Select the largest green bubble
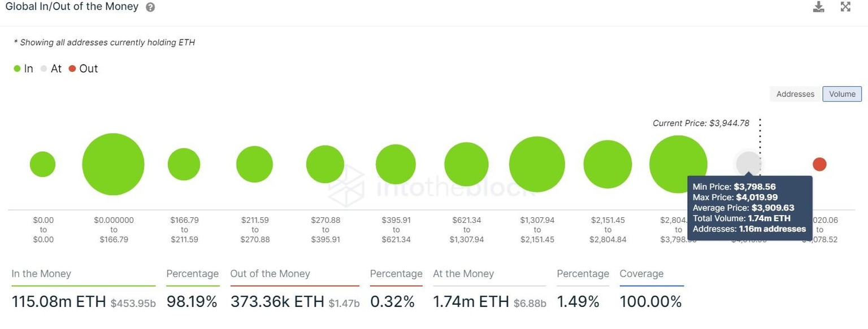Image resolution: width=868 pixels, height=329 pixels. click(x=113, y=164)
